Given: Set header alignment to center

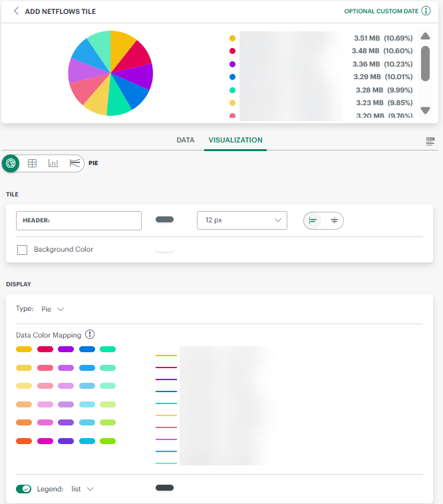Looking at the screenshot, I should [x=334, y=220].
